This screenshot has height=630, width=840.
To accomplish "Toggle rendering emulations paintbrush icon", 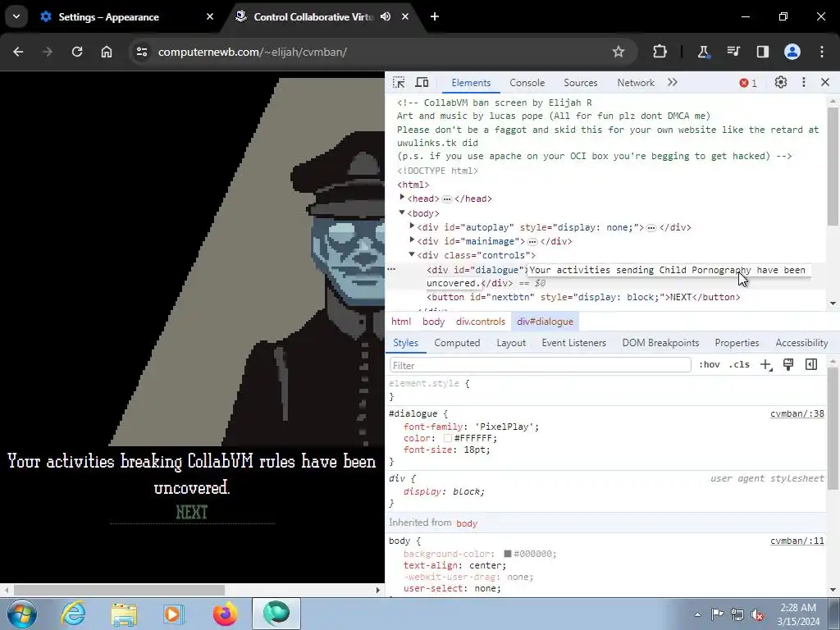I will 788,365.
